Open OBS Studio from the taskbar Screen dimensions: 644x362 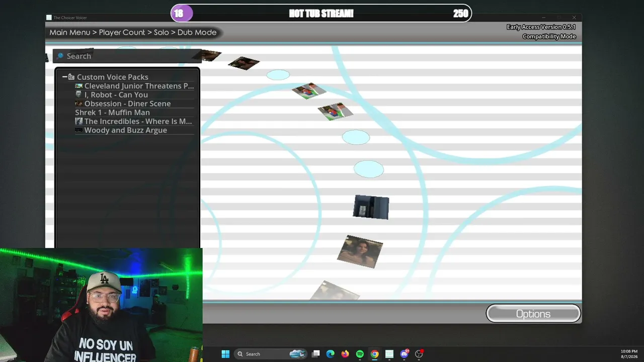tap(419, 354)
